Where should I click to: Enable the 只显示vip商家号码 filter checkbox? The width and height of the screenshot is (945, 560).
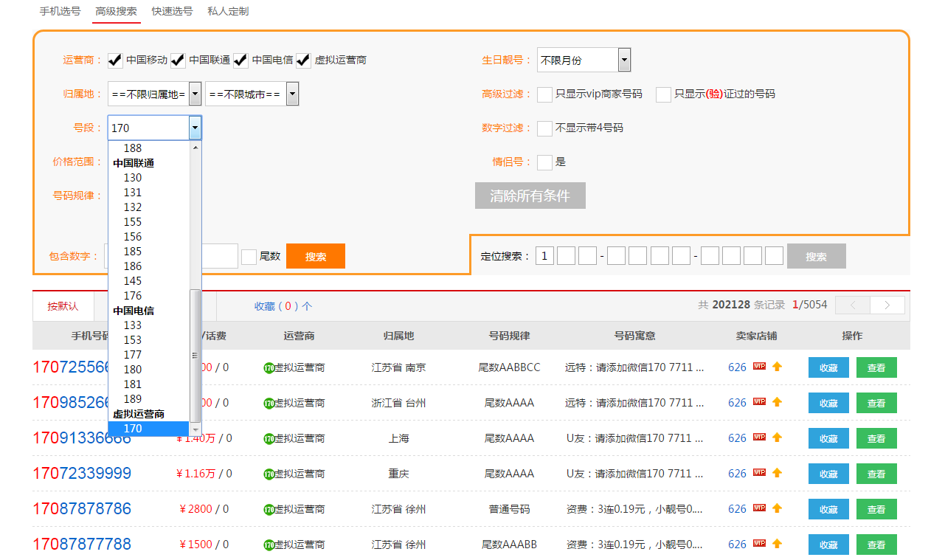coord(544,94)
